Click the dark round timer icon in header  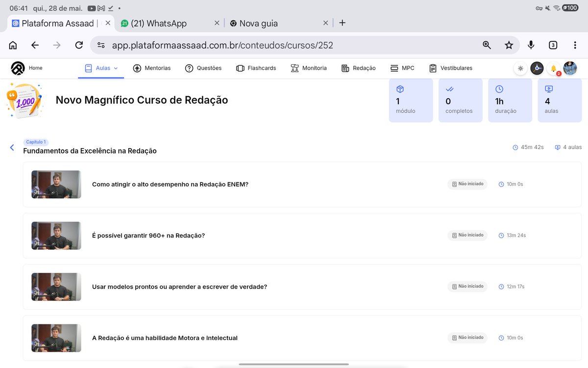[537, 68]
